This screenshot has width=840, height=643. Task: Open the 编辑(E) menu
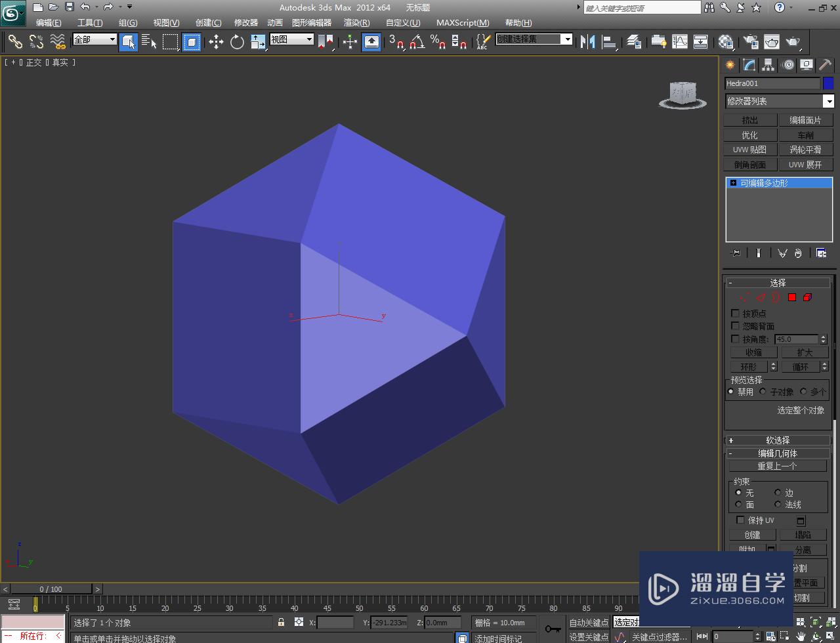pyautogui.click(x=49, y=22)
